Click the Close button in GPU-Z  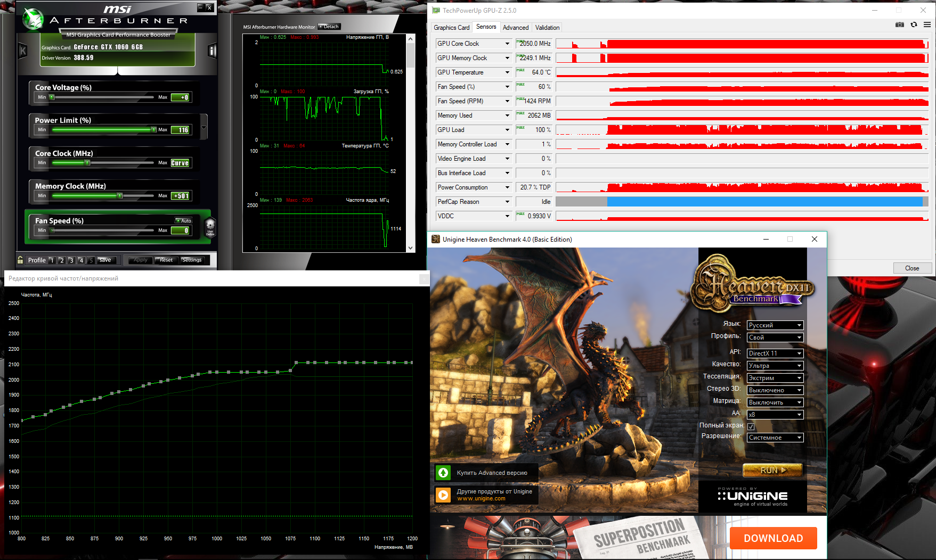tap(912, 268)
